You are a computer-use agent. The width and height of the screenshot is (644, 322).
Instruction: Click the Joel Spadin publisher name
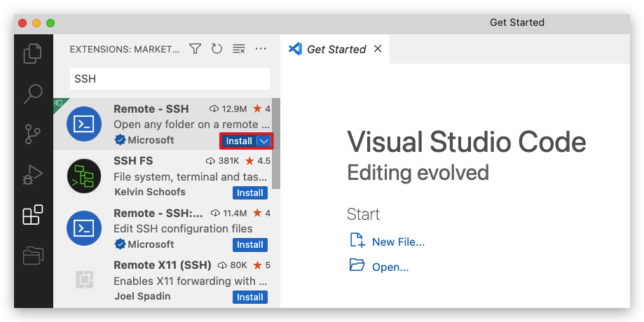pyautogui.click(x=142, y=295)
